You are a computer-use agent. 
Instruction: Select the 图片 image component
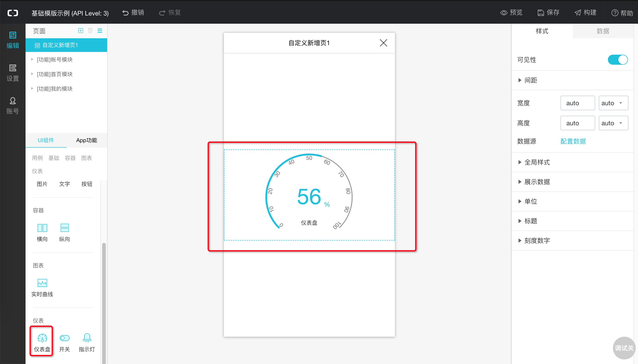(42, 184)
